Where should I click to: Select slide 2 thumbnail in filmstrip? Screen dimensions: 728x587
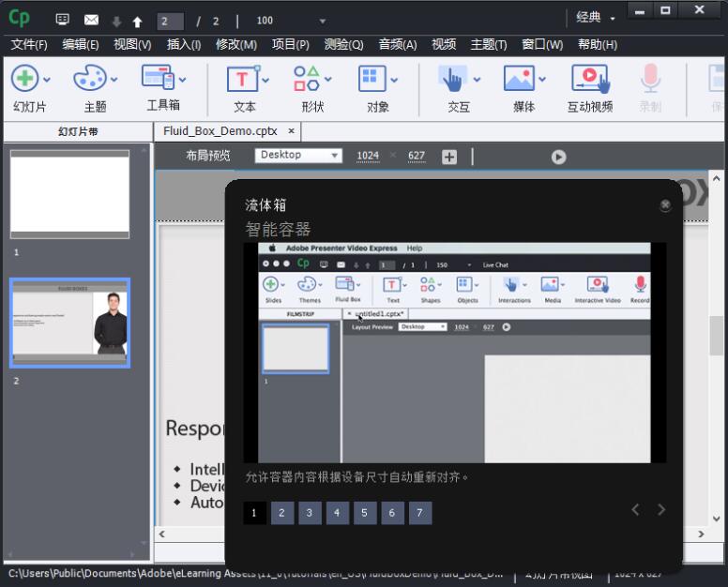pos(69,323)
